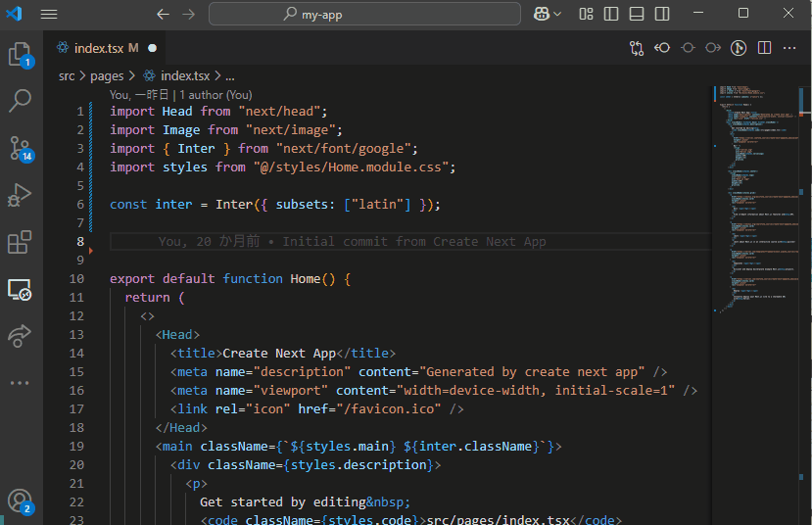812x525 pixels.
Task: Toggle the bottom panel
Action: [637, 14]
